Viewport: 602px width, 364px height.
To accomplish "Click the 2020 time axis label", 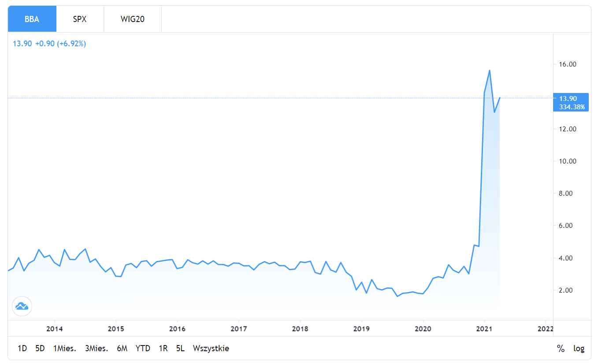I will click(x=423, y=328).
